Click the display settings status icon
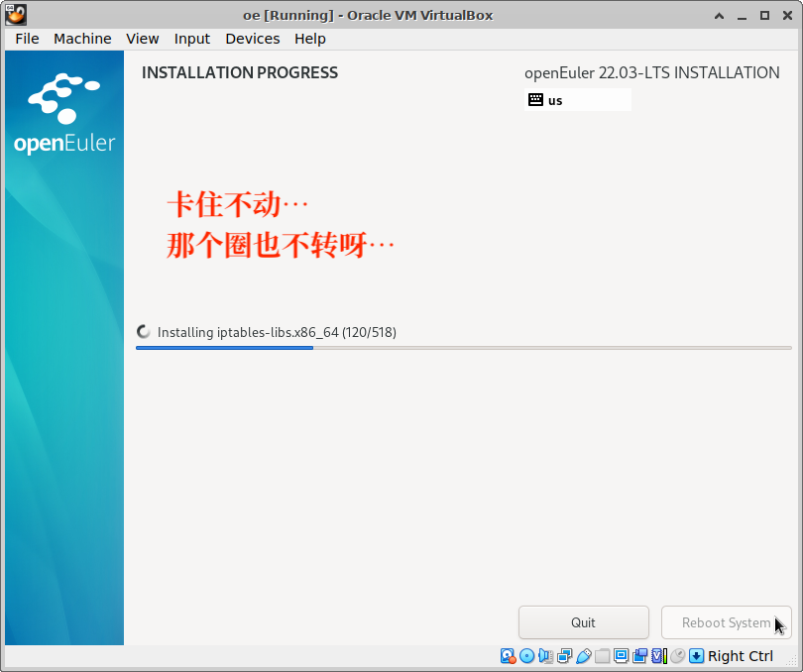This screenshot has height=672, width=803. click(x=622, y=656)
